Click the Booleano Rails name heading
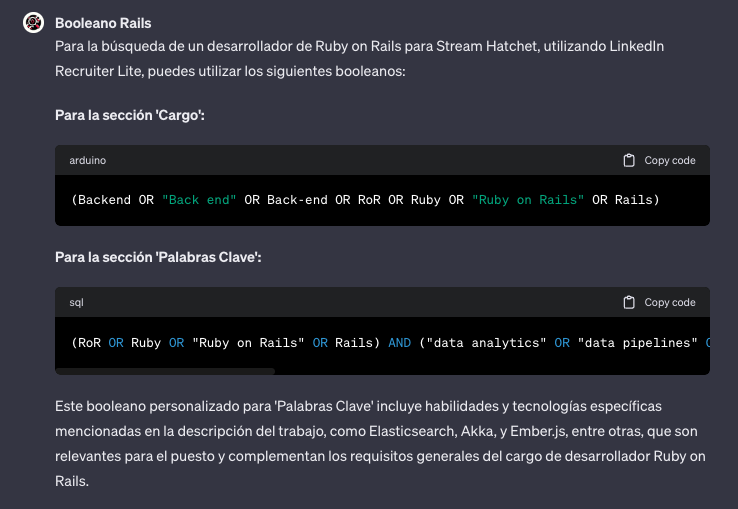 pos(103,23)
